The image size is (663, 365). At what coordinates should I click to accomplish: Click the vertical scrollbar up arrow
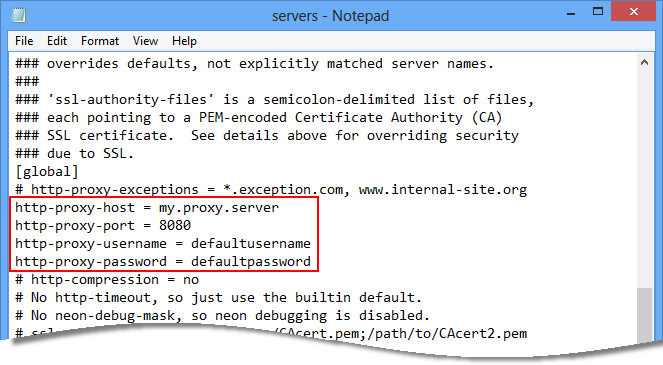pos(644,63)
